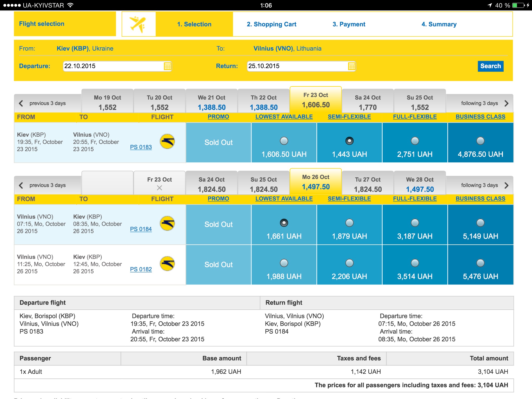
Task: Go to the Shopping Cart step
Action: click(271, 24)
